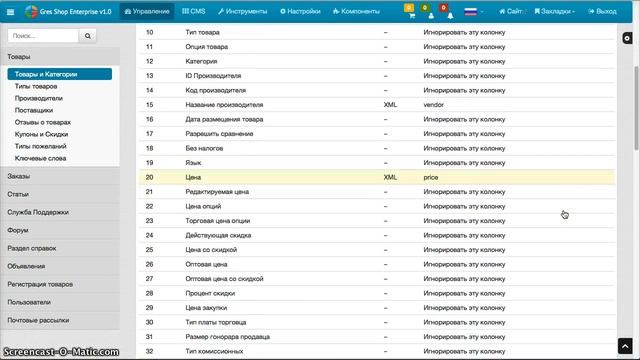The width and height of the screenshot is (640, 360).
Task: Click Размер гонорара продавца row label
Action: 227,337
